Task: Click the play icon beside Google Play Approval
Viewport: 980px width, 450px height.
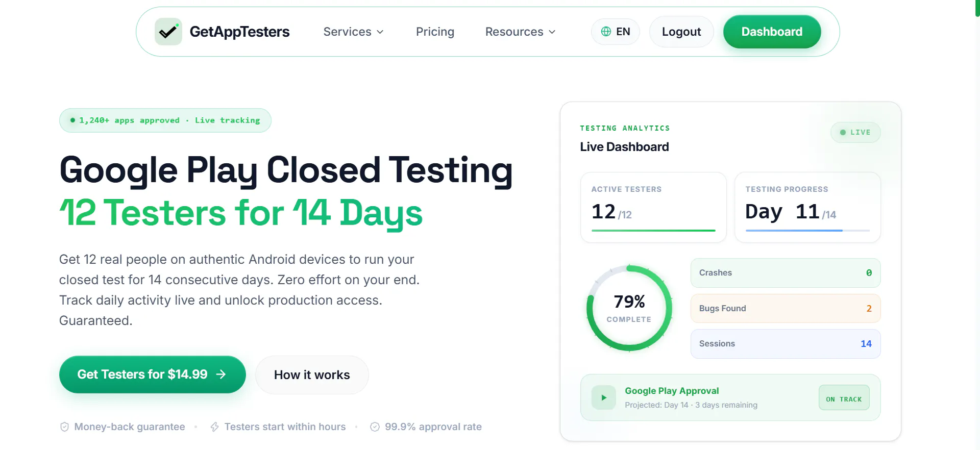Action: click(604, 397)
